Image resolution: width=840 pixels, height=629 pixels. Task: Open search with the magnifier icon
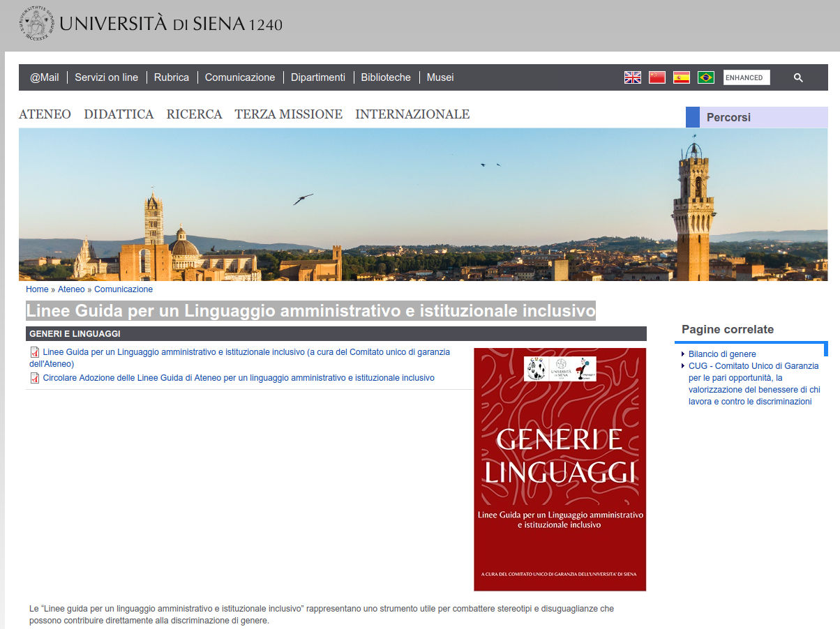click(x=798, y=77)
